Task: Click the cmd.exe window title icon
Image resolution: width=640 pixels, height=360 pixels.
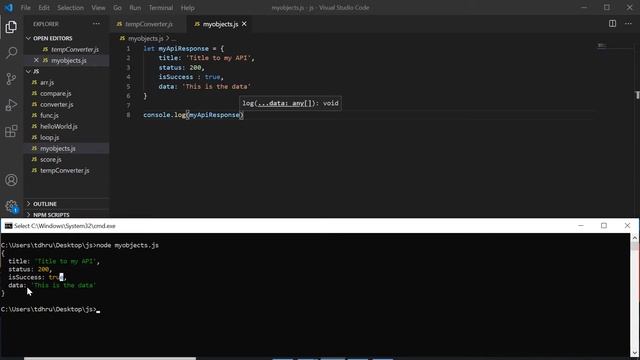Action: coord(8,226)
